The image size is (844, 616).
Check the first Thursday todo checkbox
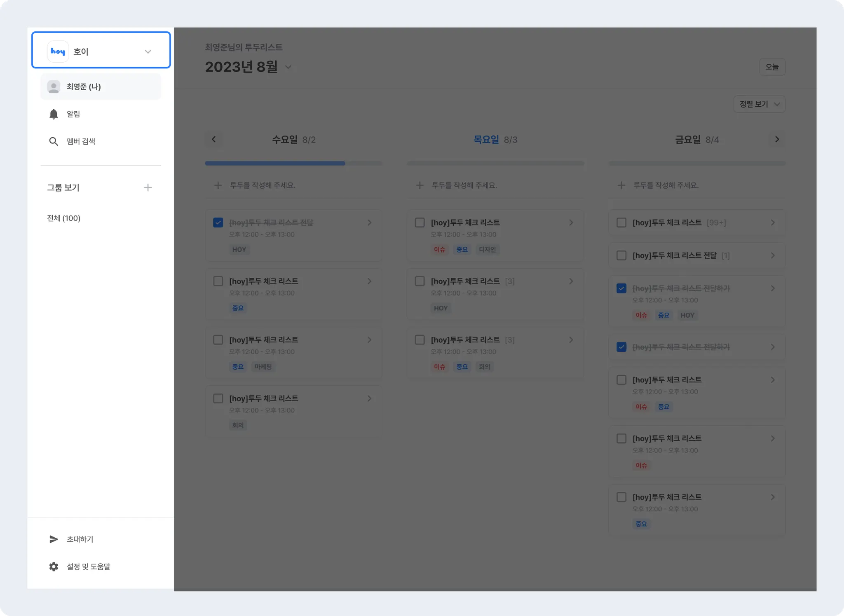pos(420,223)
